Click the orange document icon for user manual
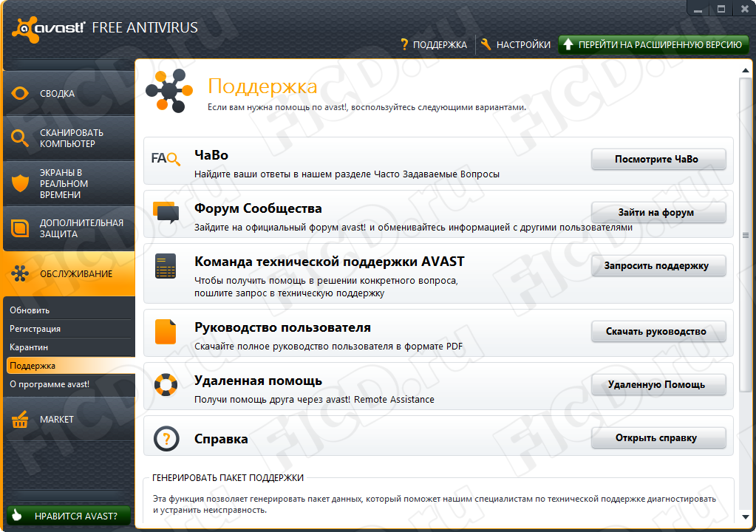 pyautogui.click(x=166, y=332)
